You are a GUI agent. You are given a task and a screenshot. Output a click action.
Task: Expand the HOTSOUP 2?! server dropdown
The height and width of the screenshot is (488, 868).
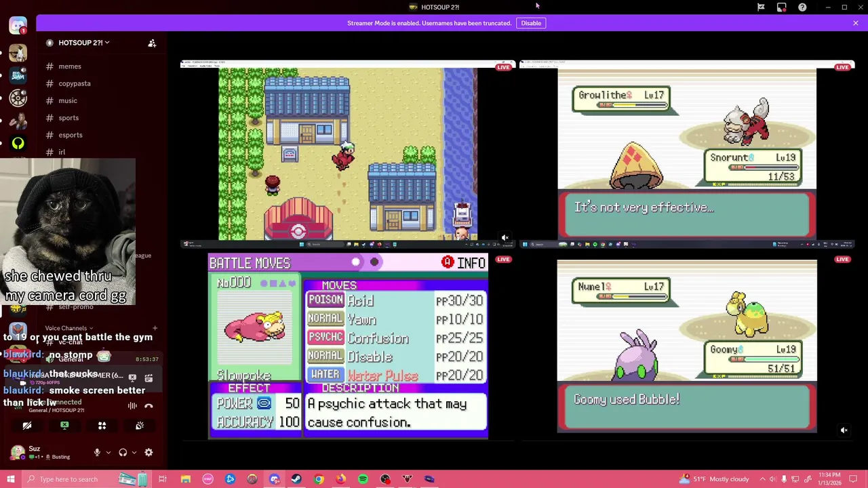[83, 43]
